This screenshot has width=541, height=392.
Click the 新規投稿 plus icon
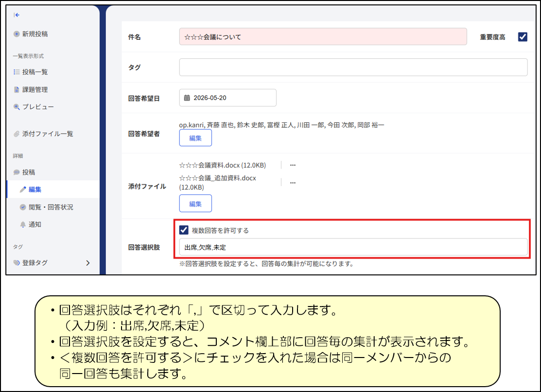[16, 34]
